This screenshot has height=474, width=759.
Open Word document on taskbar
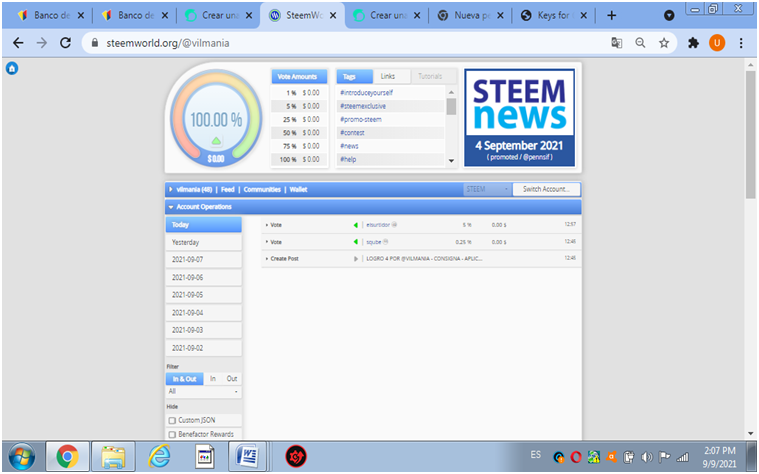248,457
